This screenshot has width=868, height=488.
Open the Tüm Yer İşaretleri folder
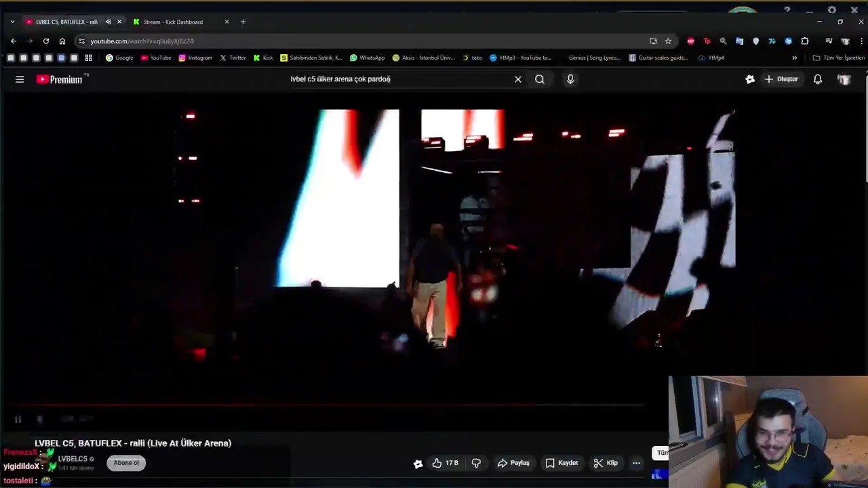coord(839,58)
